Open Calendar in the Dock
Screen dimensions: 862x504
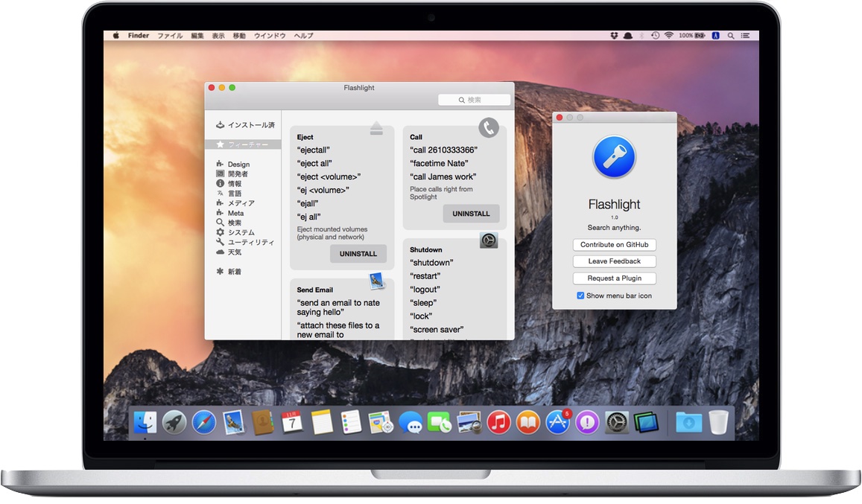(x=292, y=423)
